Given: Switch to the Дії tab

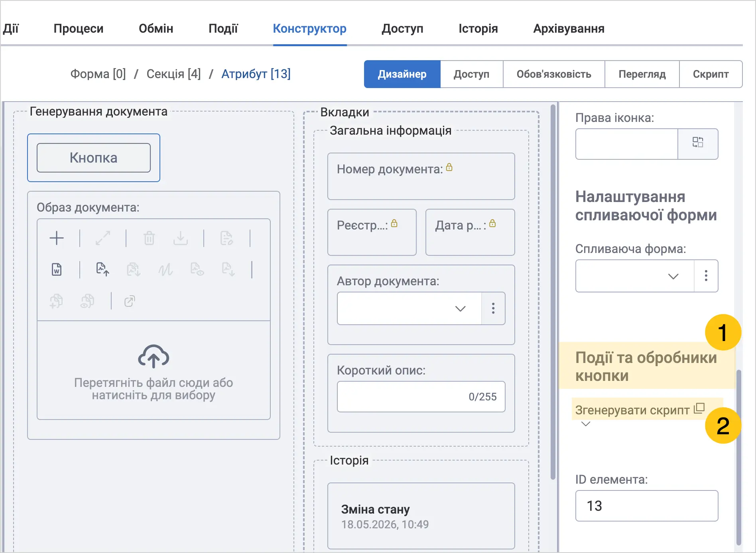Looking at the screenshot, I should [x=11, y=29].
